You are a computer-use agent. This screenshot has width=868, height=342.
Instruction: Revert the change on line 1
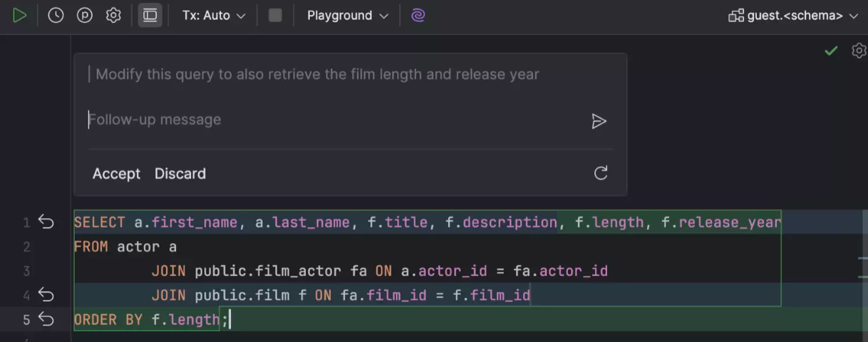pos(46,222)
